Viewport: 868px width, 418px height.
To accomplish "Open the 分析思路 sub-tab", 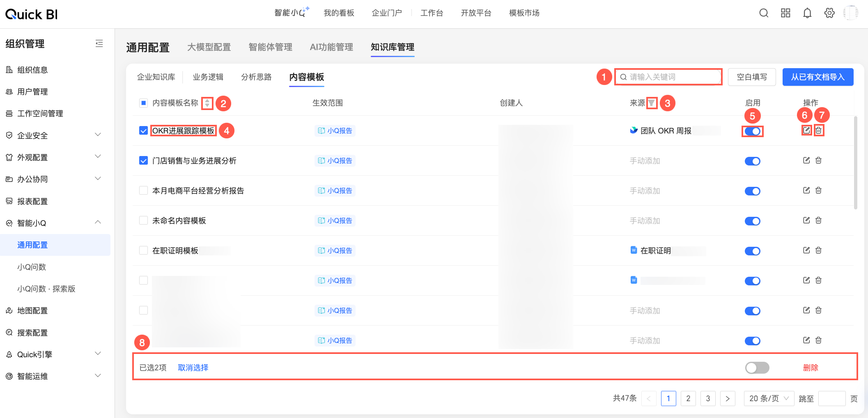I will pos(256,77).
